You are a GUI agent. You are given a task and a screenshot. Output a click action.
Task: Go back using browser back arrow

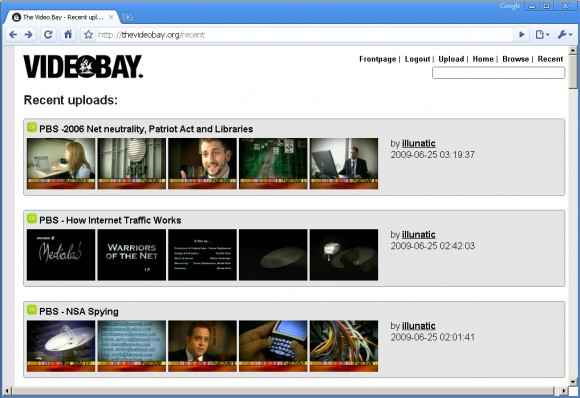click(x=13, y=35)
